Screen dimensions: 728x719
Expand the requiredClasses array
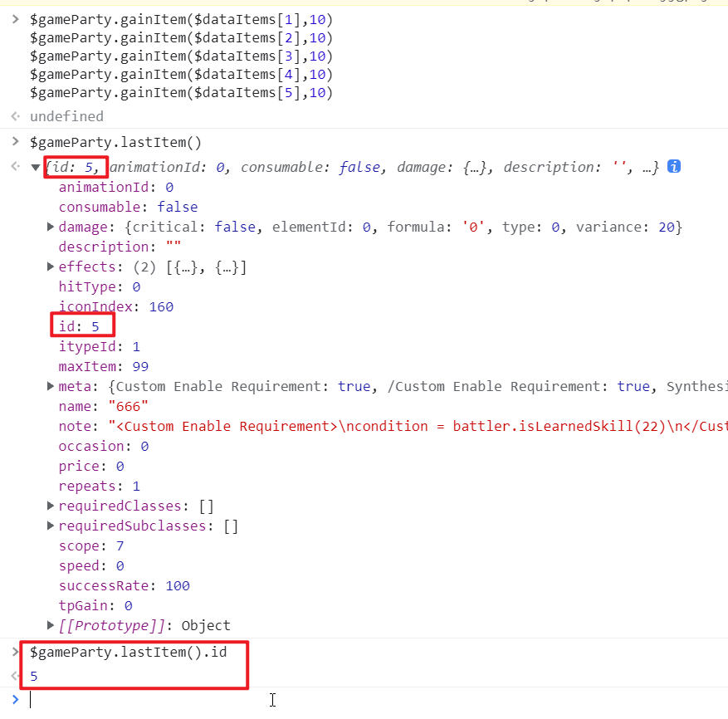click(x=51, y=506)
